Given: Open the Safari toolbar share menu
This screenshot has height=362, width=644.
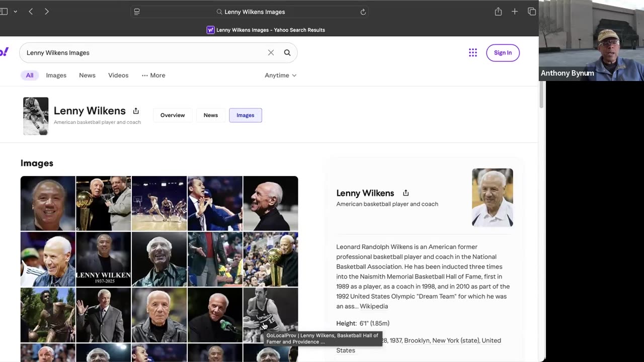Looking at the screenshot, I should [x=498, y=12].
